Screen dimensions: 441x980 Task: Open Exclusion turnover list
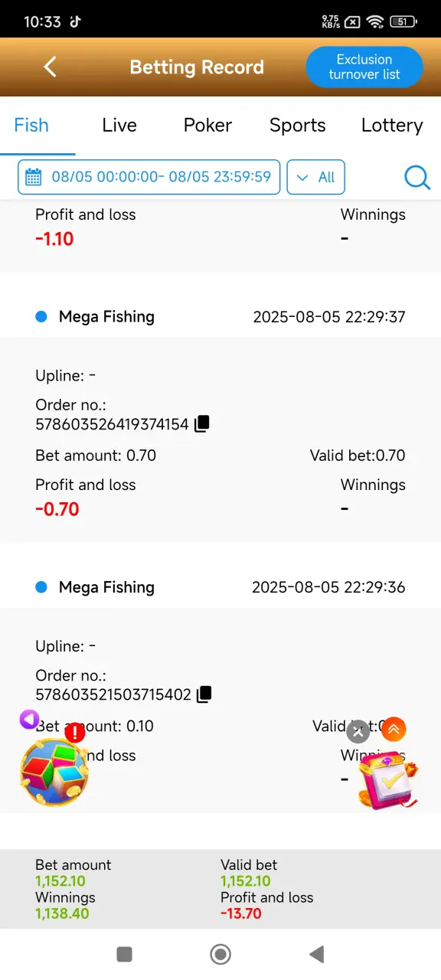click(x=364, y=67)
